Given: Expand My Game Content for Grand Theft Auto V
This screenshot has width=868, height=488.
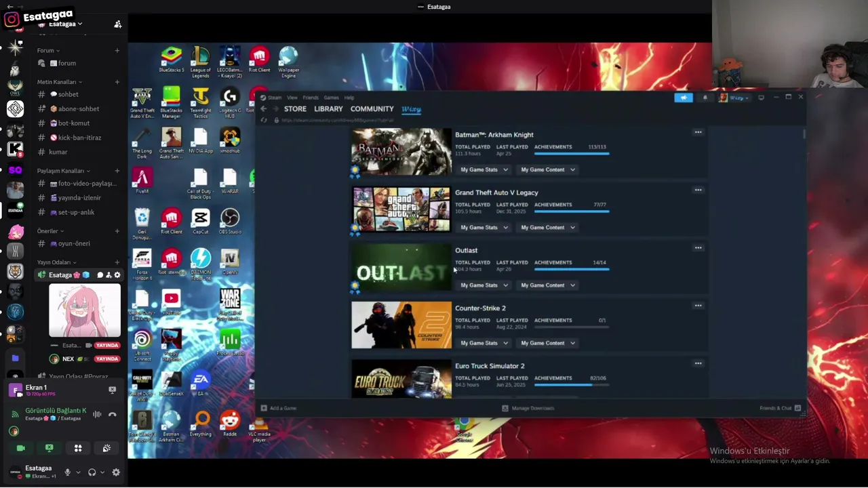Looking at the screenshot, I should (548, 228).
